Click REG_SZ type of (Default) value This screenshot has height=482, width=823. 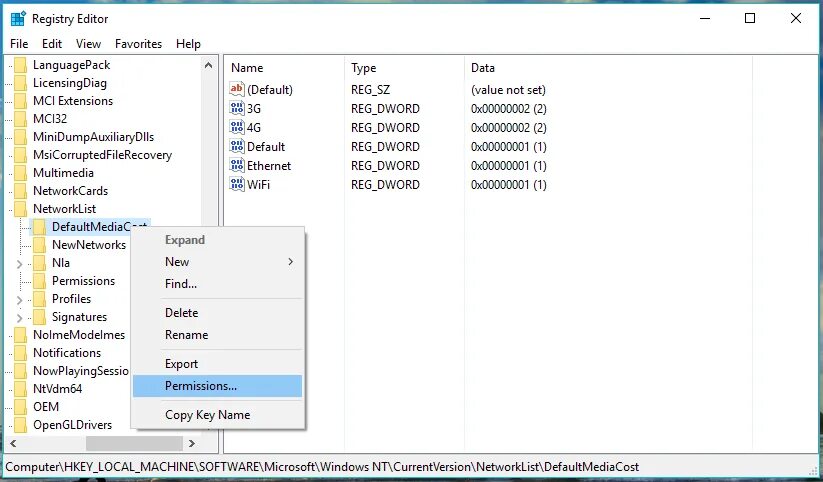370,90
